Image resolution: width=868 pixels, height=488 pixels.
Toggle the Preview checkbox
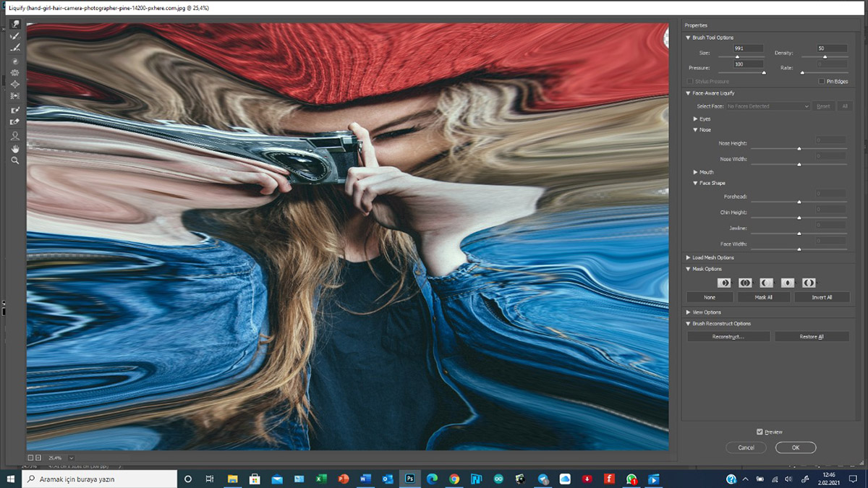759,432
